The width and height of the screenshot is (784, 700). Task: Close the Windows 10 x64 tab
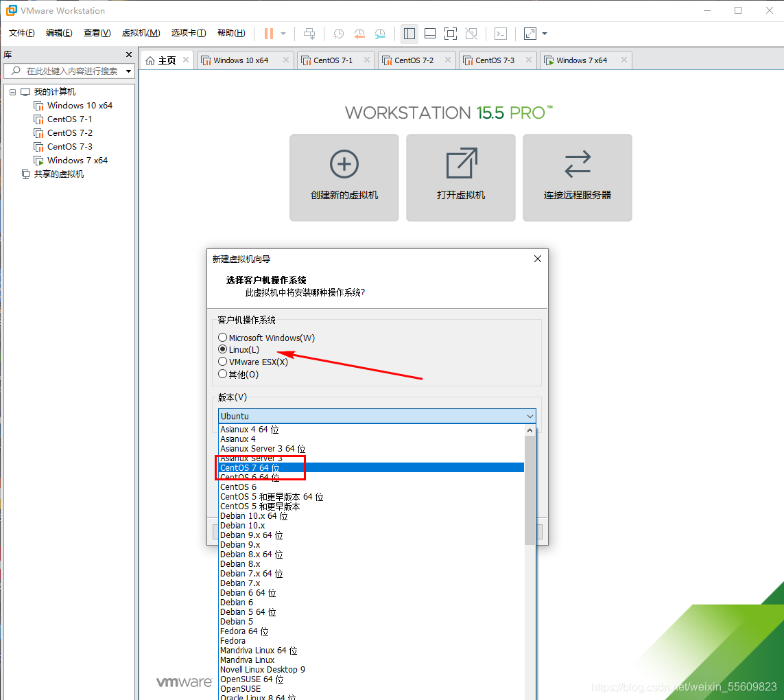pyautogui.click(x=286, y=60)
